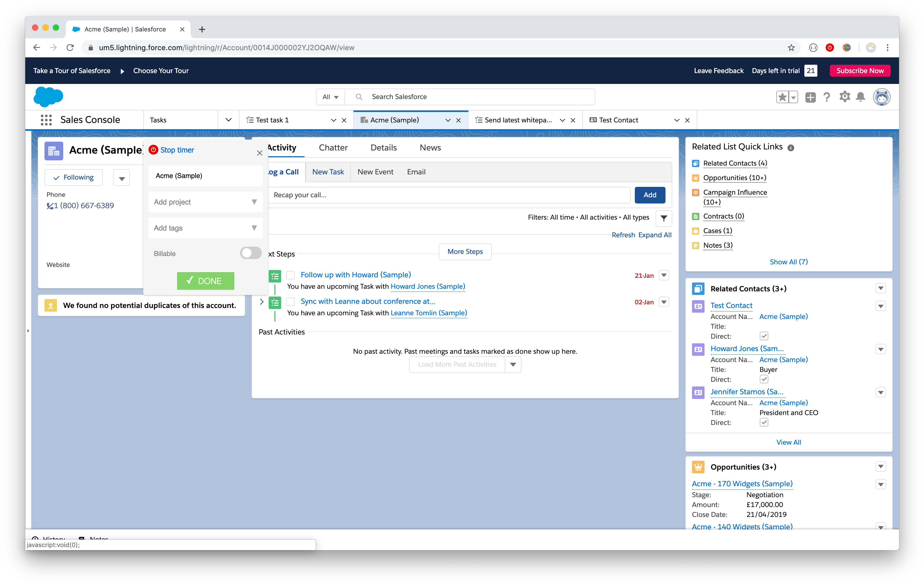Check the Follow up with Howard task checkbox
Image resolution: width=924 pixels, height=585 pixels.
click(x=291, y=275)
